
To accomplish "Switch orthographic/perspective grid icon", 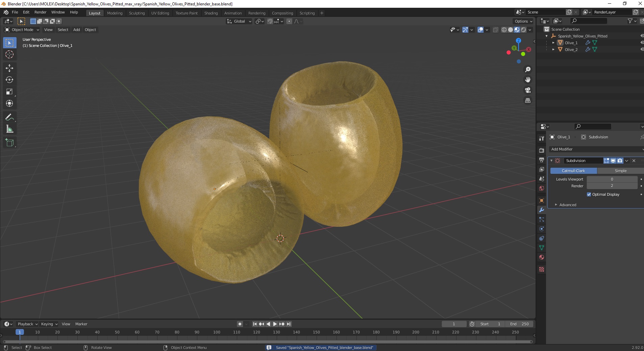I will [528, 101].
